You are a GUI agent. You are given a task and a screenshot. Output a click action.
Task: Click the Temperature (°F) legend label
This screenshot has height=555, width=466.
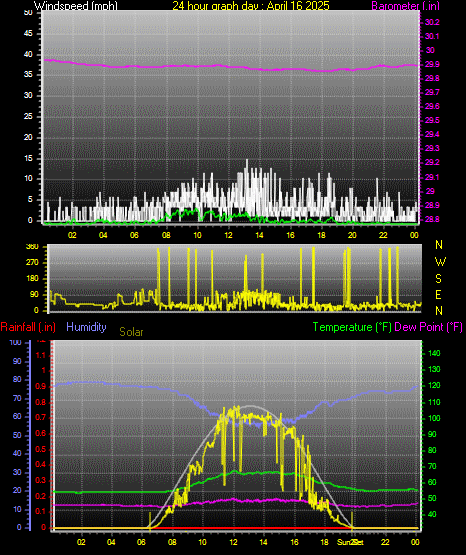pos(352,327)
